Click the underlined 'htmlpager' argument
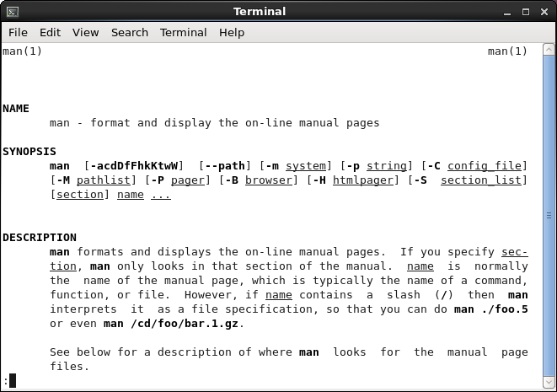The height and width of the screenshot is (392, 557). coord(363,180)
